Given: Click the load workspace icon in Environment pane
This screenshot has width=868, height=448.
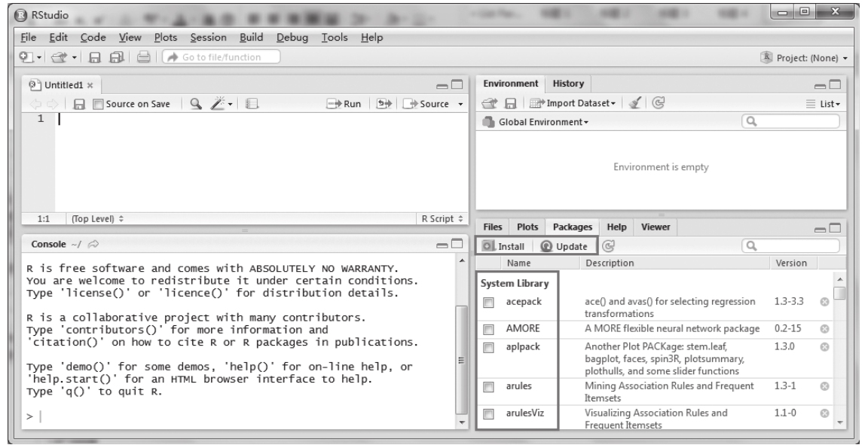Looking at the screenshot, I should (x=489, y=103).
